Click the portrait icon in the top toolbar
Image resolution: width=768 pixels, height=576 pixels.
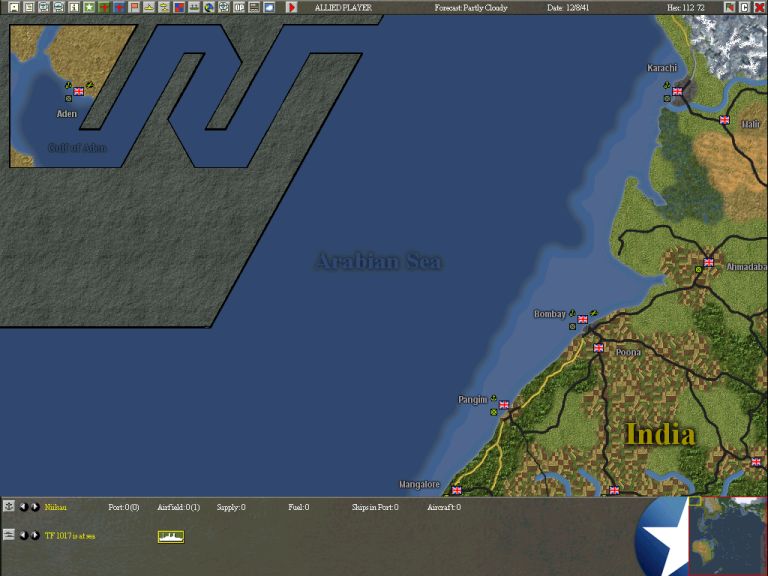(14, 7)
